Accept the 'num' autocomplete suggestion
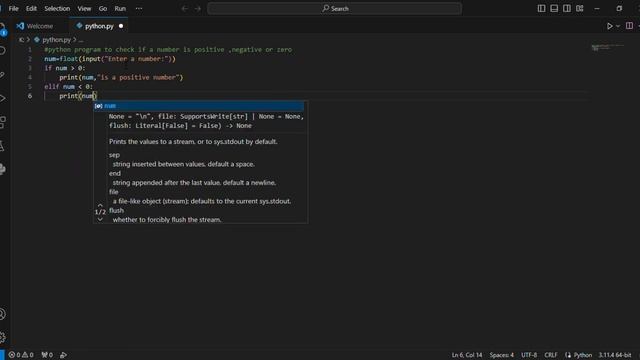The width and height of the screenshot is (640, 360). point(199,106)
